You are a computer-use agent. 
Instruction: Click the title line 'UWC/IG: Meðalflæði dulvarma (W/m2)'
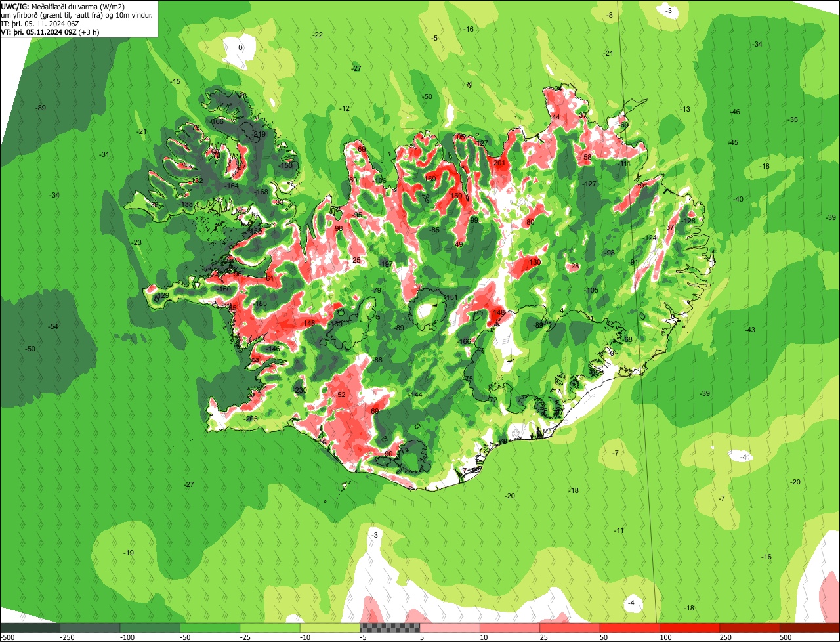pyautogui.click(x=63, y=6)
